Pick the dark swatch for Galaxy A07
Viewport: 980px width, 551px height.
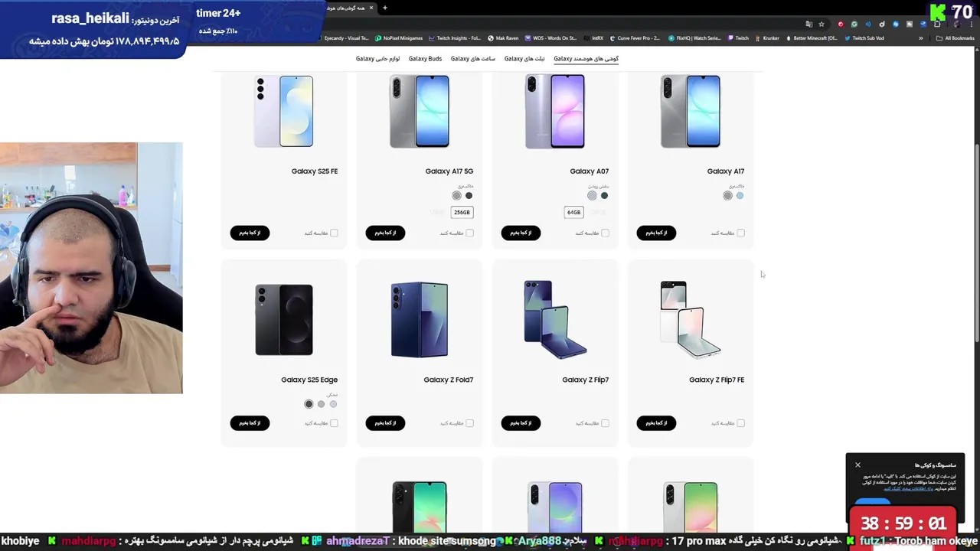coord(604,196)
